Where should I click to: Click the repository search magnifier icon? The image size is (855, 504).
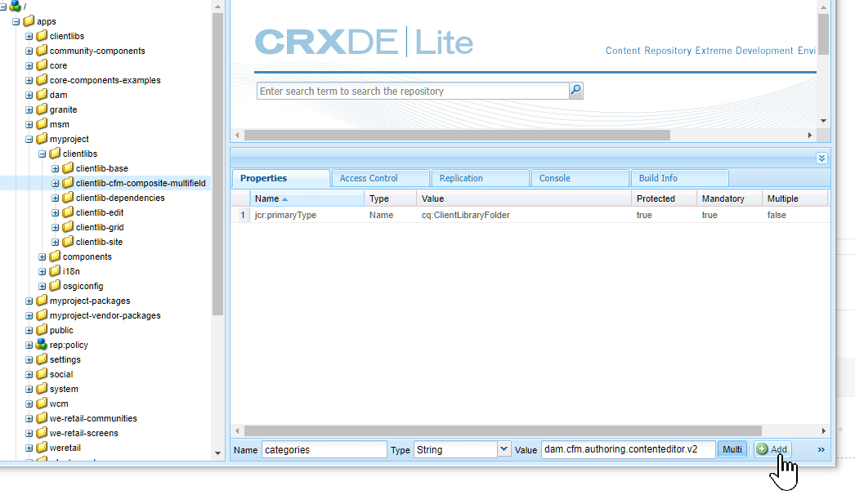tap(575, 91)
